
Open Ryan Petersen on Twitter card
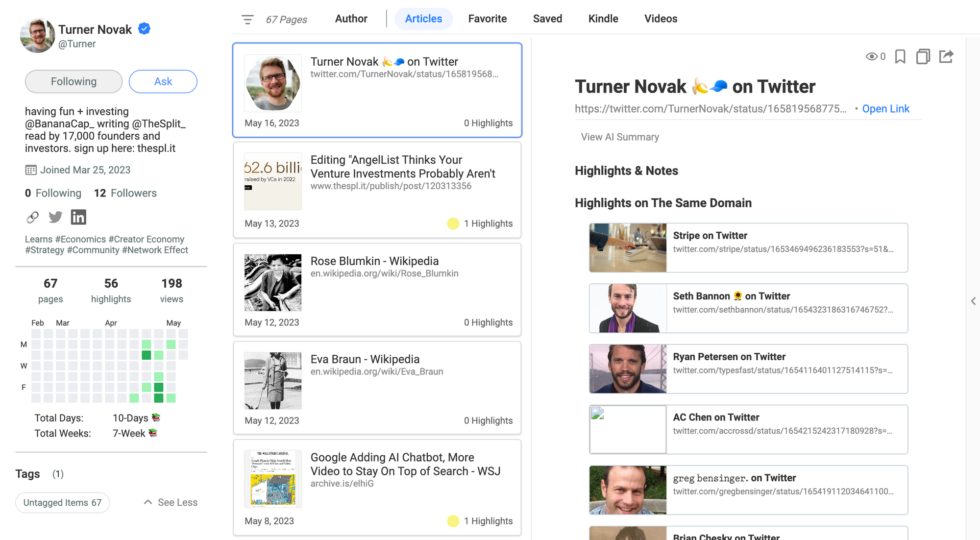[x=748, y=368]
